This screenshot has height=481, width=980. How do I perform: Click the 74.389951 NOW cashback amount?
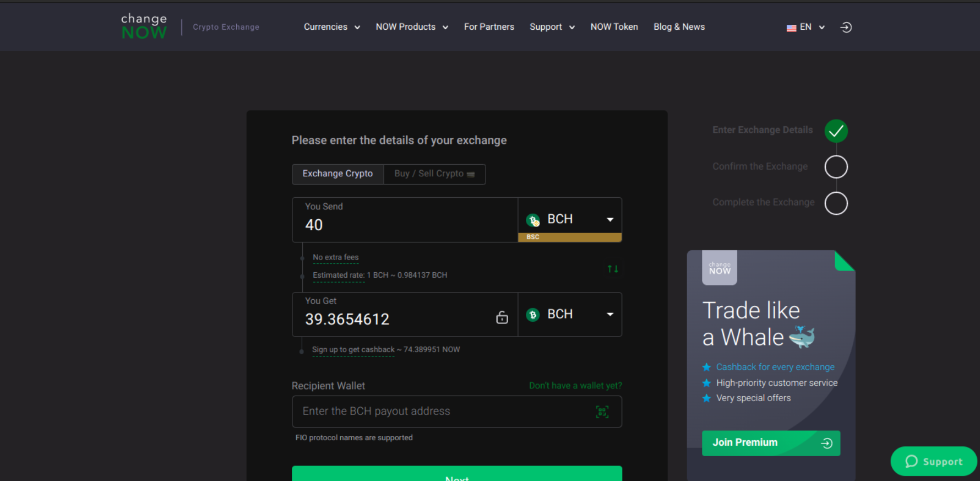432,350
